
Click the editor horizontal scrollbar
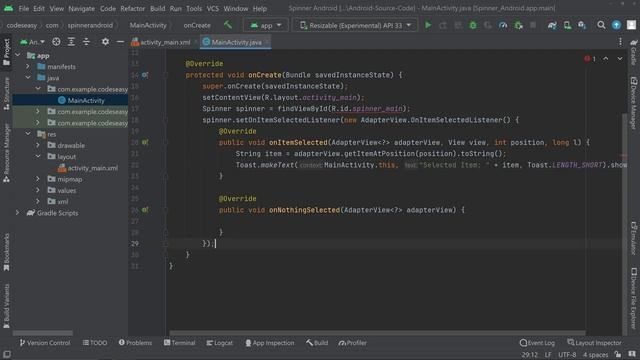pos(377,333)
